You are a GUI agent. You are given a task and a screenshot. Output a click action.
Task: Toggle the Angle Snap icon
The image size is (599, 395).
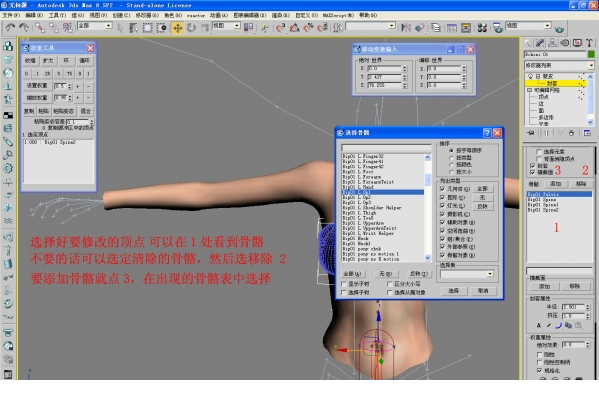pyautogui.click(x=295, y=28)
